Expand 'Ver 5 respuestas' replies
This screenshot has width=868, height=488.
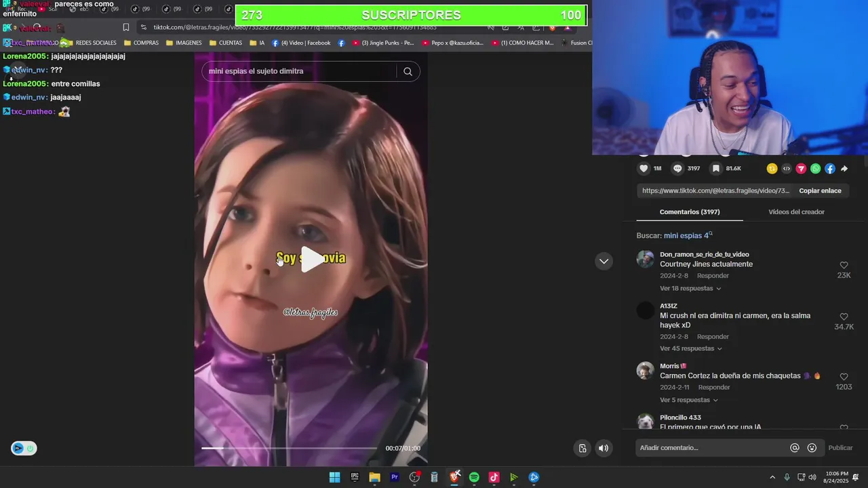[x=689, y=400]
